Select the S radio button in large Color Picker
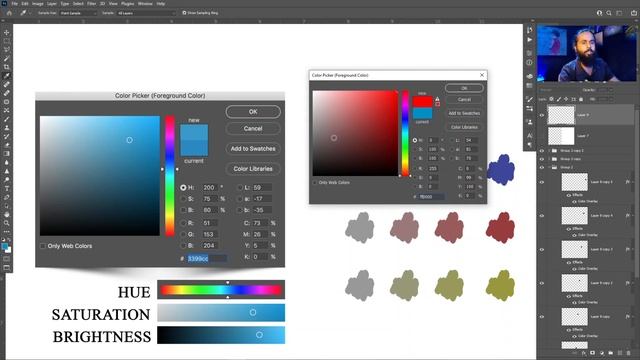 [x=183, y=199]
